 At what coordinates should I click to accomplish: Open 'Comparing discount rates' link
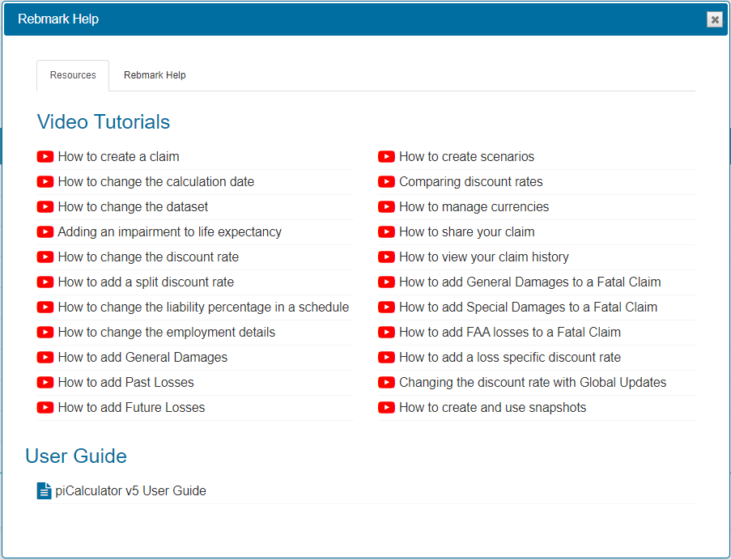[x=471, y=182]
